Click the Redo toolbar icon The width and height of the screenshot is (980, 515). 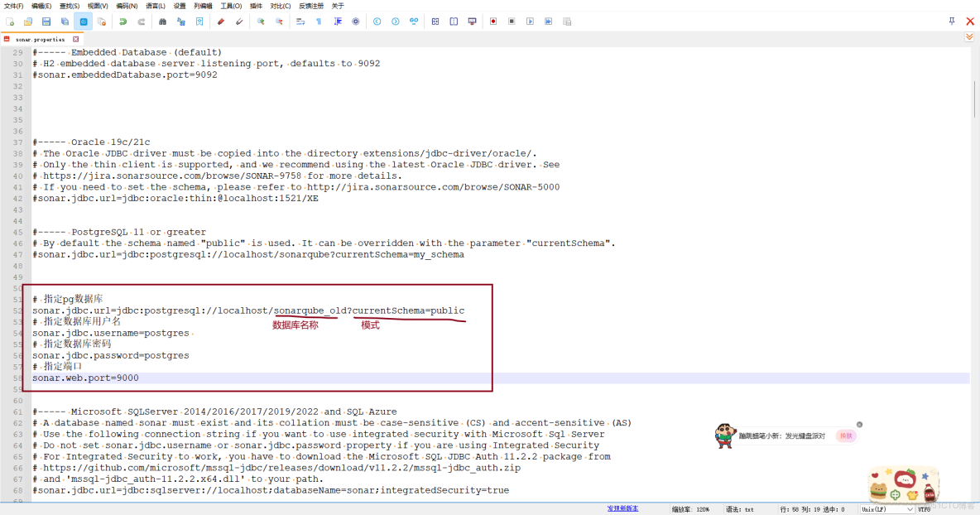[x=141, y=22]
